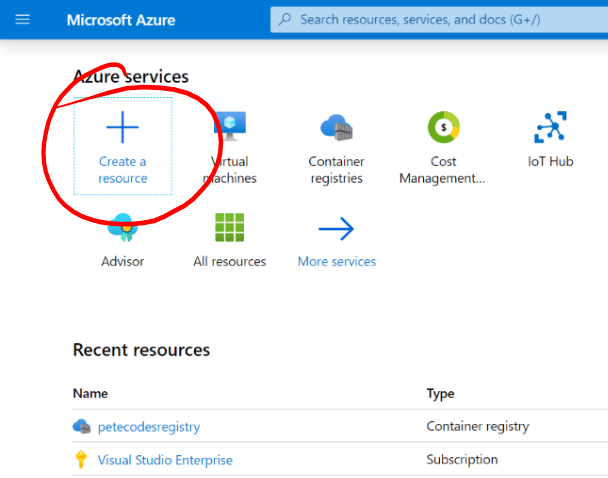Open All resources green grid icon

coord(230,227)
